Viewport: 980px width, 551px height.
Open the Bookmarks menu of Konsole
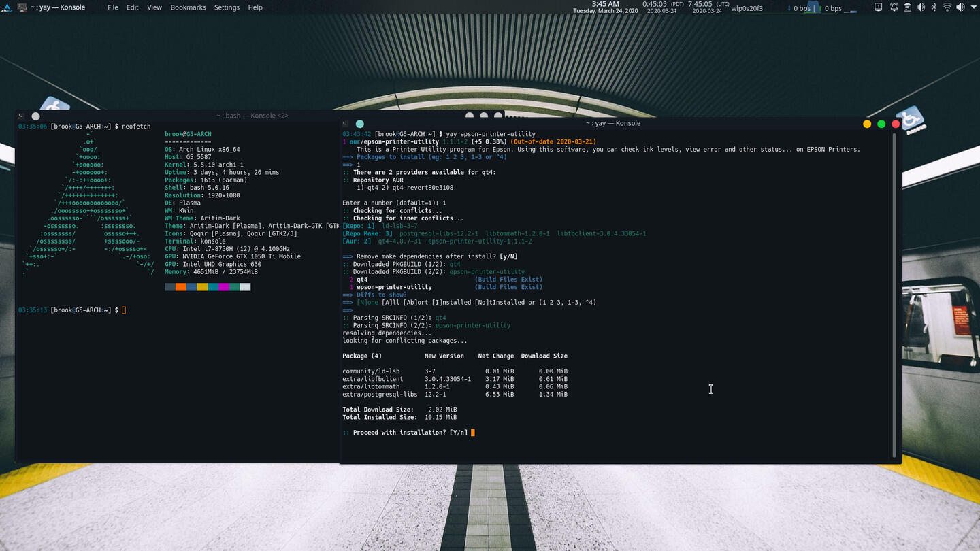[187, 7]
